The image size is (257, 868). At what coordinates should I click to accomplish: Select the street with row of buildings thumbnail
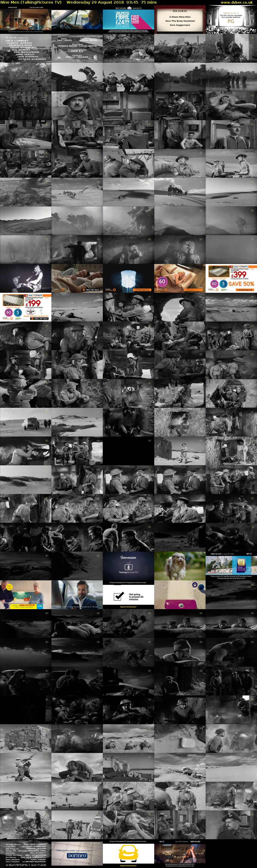pyautogui.click(x=180, y=77)
